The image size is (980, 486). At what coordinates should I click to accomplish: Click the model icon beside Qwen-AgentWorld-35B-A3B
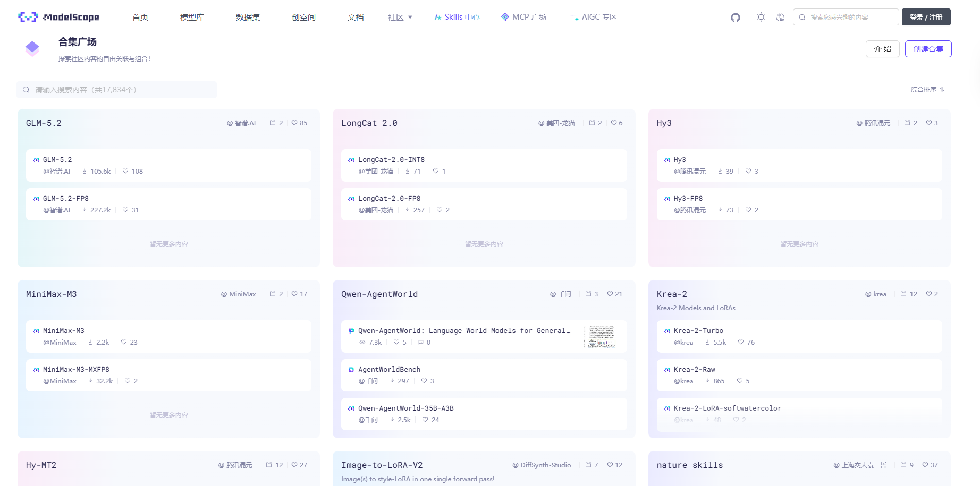pyautogui.click(x=351, y=408)
